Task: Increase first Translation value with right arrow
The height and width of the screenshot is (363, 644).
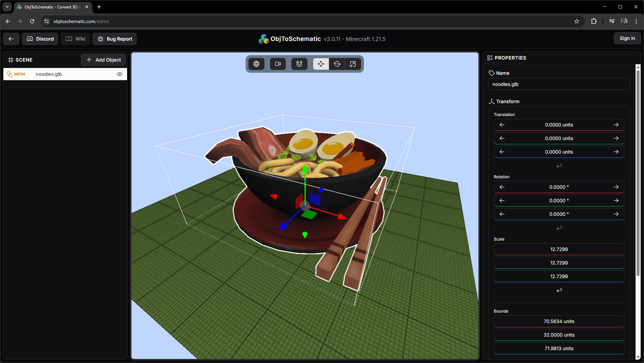Action: pos(616,125)
